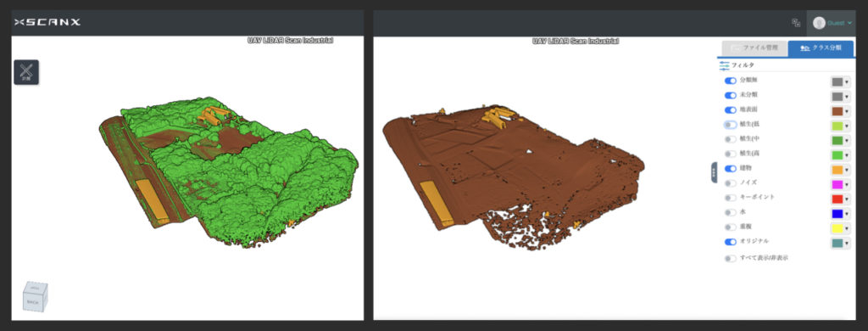Switch to the クラス分類 tab

point(821,48)
